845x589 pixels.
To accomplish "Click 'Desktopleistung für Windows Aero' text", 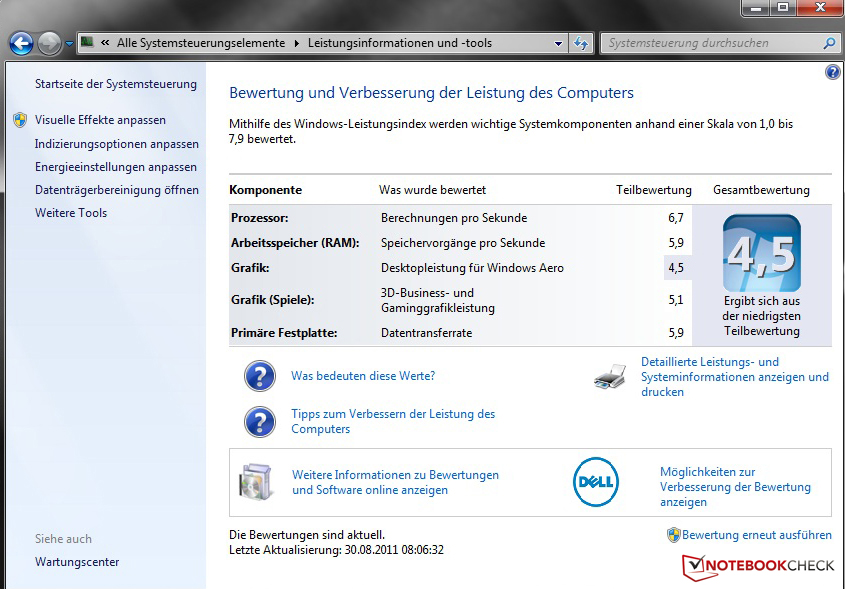I will pos(472,268).
